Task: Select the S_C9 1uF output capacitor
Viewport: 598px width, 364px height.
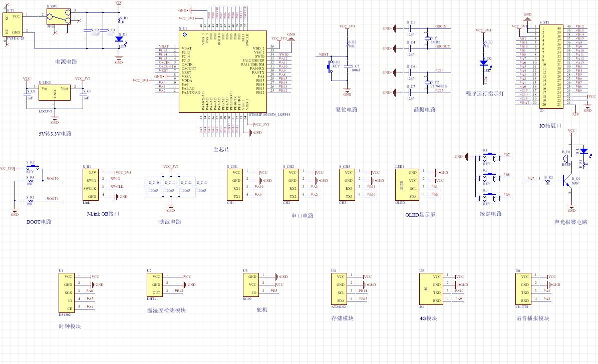Action: click(x=83, y=94)
